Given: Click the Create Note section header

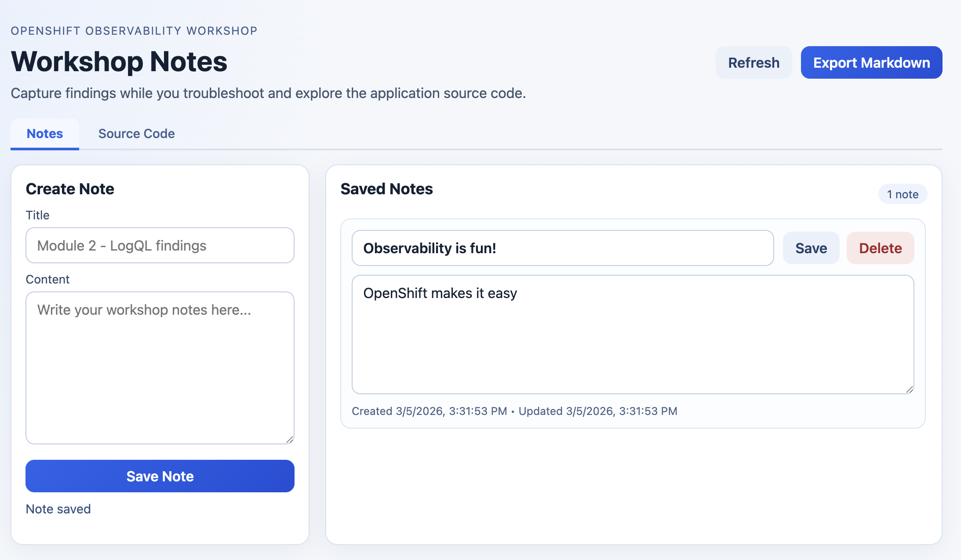Looking at the screenshot, I should click(70, 189).
